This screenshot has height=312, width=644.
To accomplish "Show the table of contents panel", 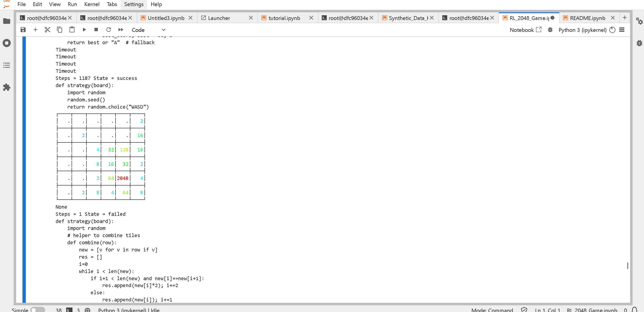I will [7, 65].
